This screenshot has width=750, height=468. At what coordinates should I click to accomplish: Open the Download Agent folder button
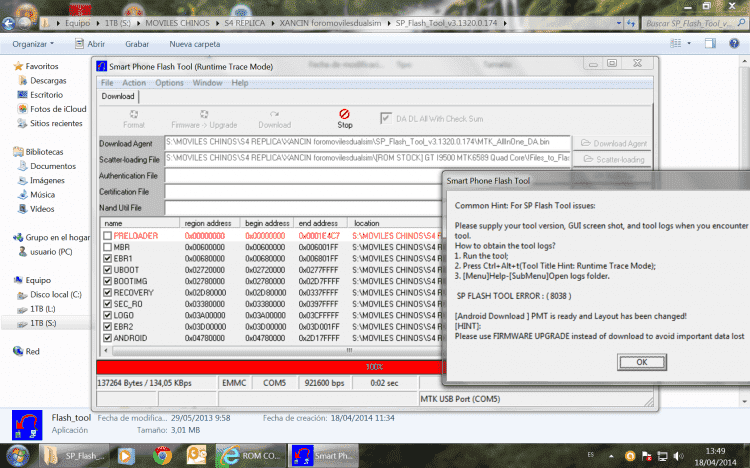[x=613, y=143]
